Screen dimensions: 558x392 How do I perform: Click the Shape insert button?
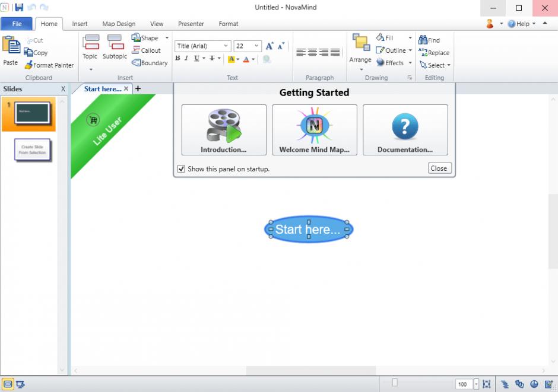tap(145, 38)
